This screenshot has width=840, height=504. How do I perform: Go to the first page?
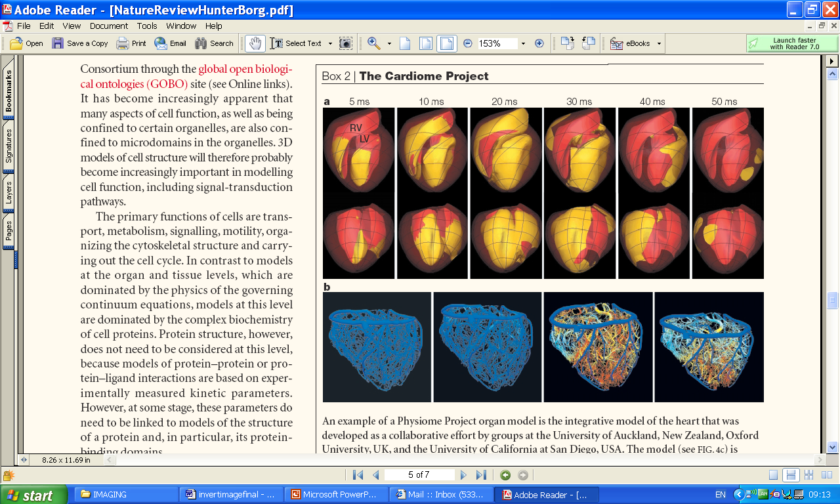pyautogui.click(x=358, y=475)
